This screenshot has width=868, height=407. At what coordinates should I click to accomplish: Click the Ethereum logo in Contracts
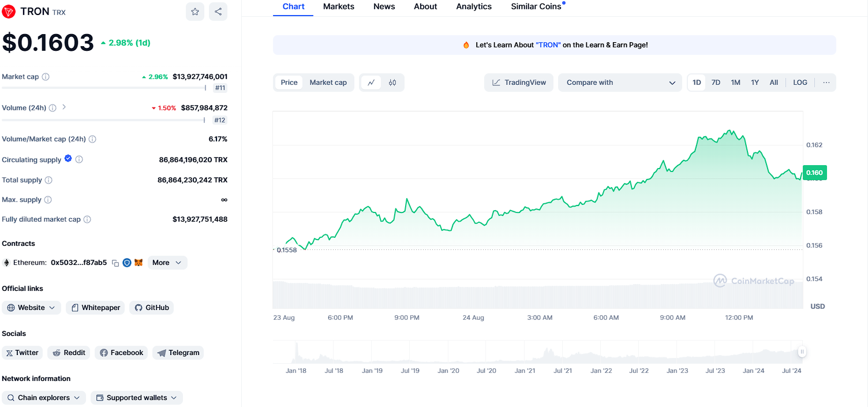(7, 263)
